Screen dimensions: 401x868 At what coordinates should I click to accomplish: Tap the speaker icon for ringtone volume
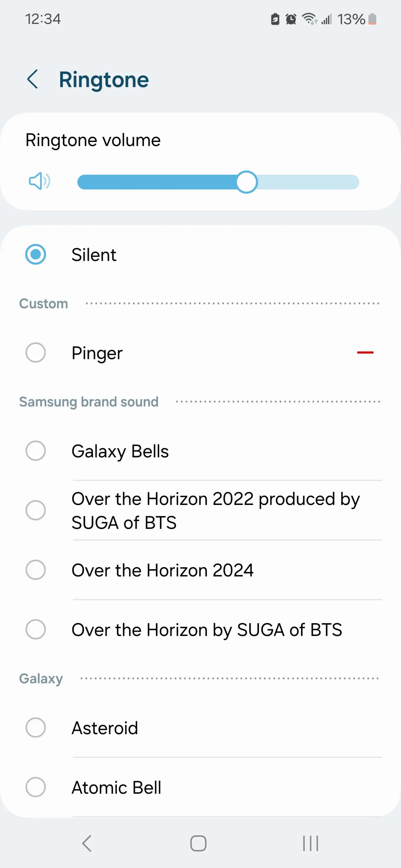[x=40, y=182]
